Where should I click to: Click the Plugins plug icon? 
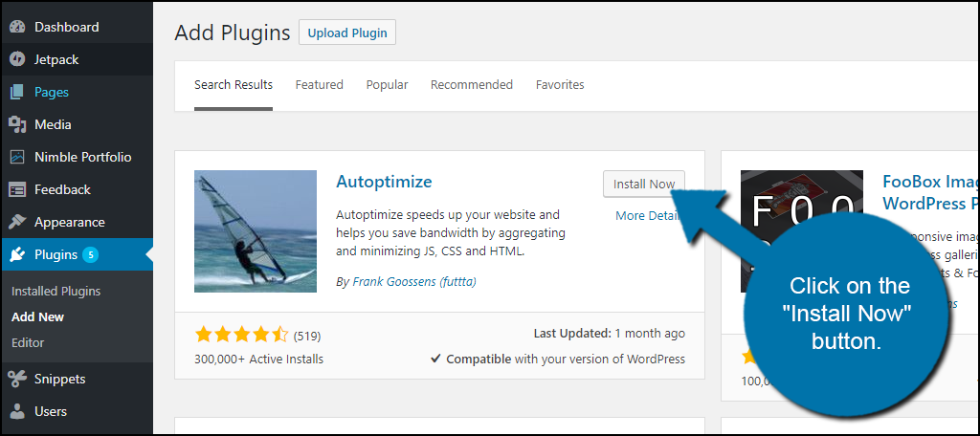17,254
